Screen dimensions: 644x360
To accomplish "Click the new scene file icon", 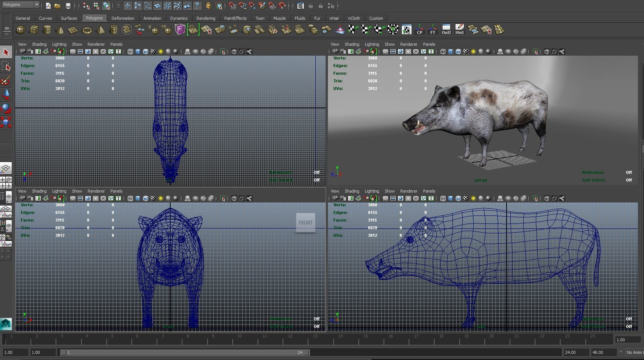I will (48, 6).
